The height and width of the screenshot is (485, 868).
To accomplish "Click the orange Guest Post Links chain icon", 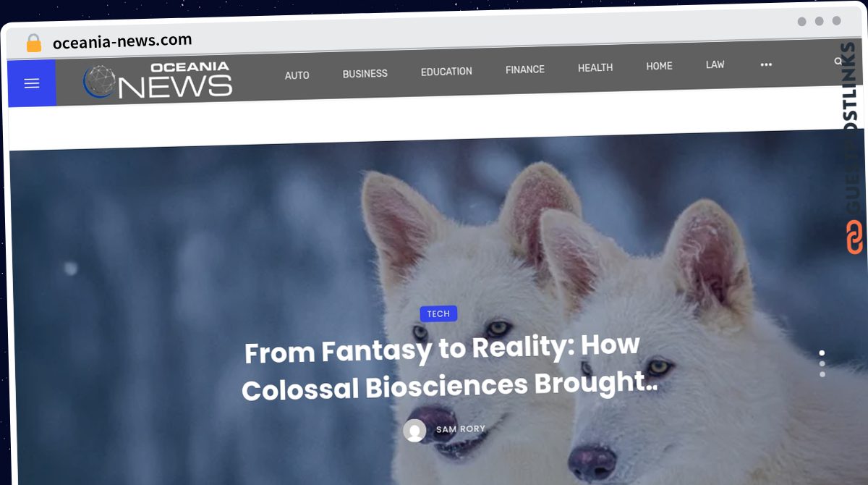I will pyautogui.click(x=854, y=237).
